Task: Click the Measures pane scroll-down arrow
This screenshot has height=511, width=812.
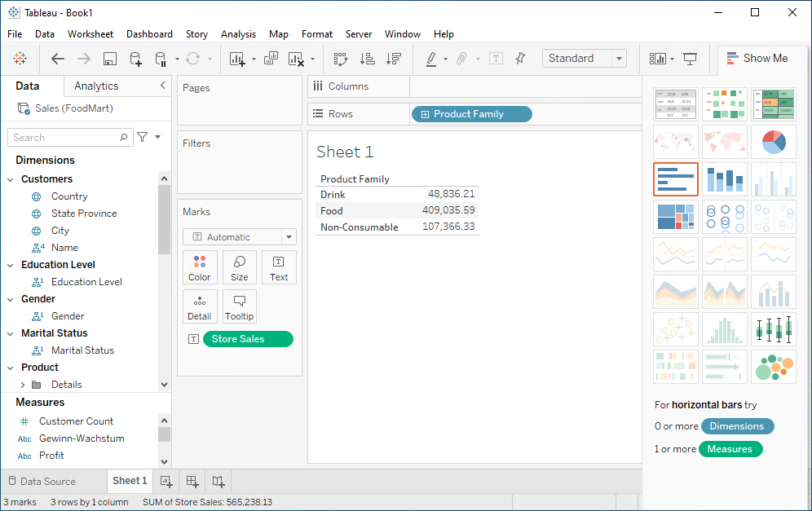Action: (164, 462)
